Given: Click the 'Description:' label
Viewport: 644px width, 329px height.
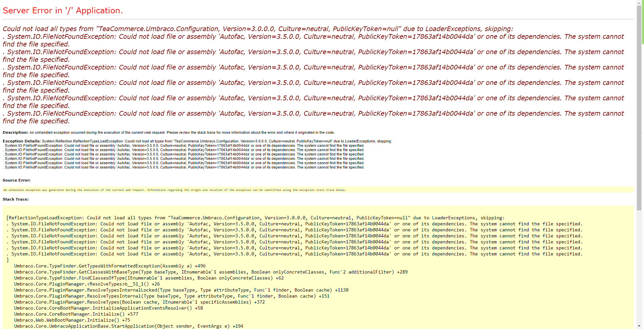Looking at the screenshot, I should [15, 132].
